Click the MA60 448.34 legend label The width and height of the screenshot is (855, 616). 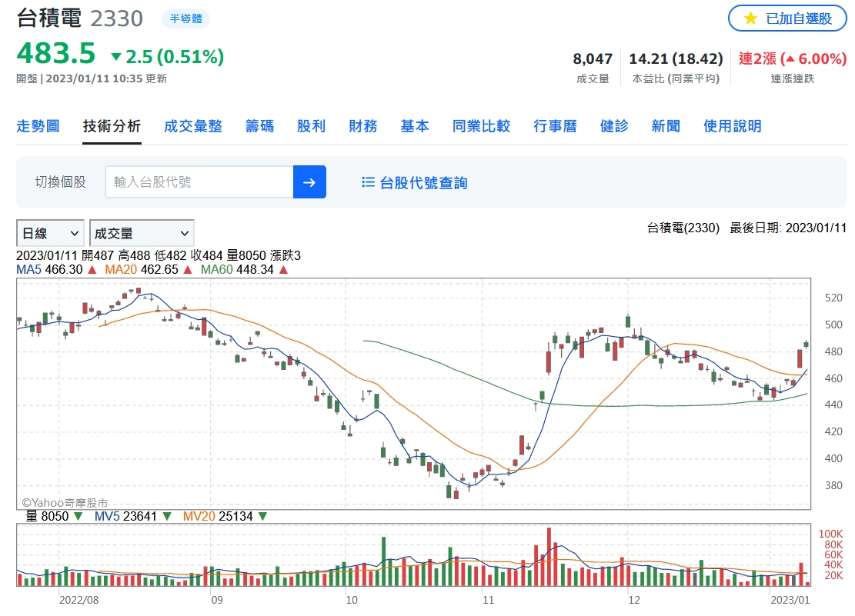237,270
